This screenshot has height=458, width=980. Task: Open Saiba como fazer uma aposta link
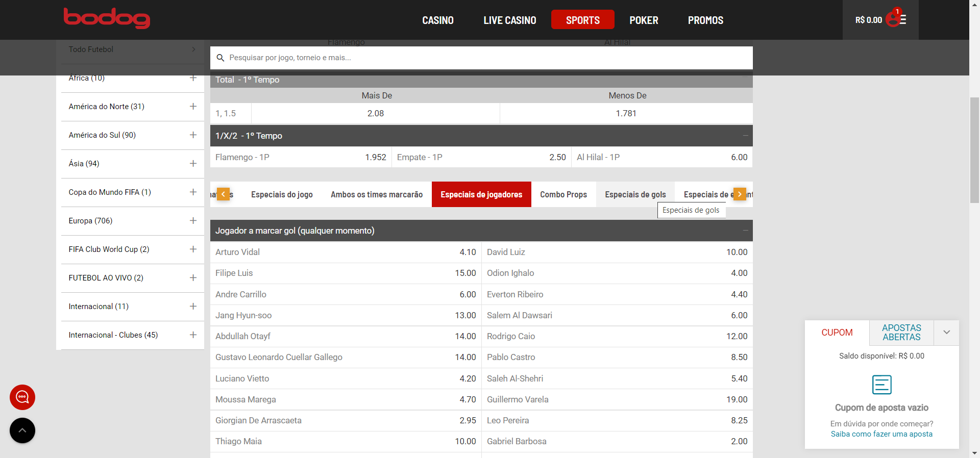click(881, 434)
